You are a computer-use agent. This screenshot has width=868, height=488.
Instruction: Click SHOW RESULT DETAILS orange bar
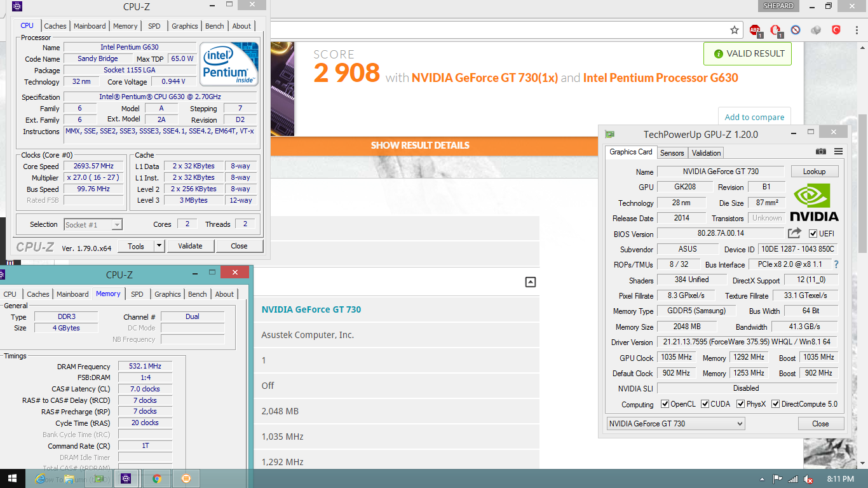[x=420, y=146]
